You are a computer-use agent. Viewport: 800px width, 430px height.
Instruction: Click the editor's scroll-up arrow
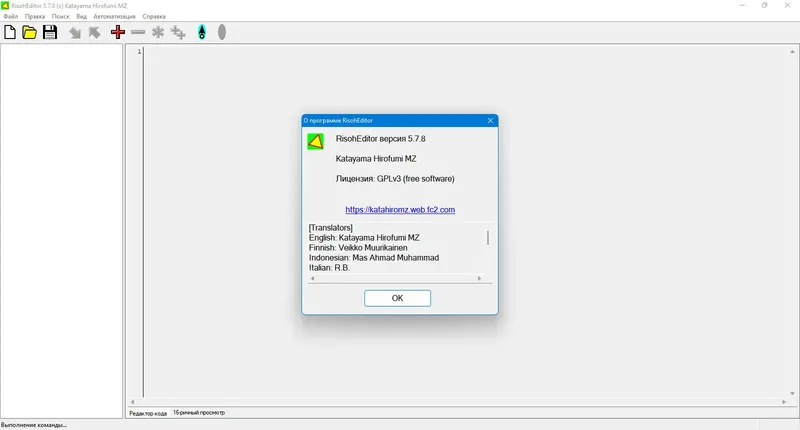pos(792,52)
